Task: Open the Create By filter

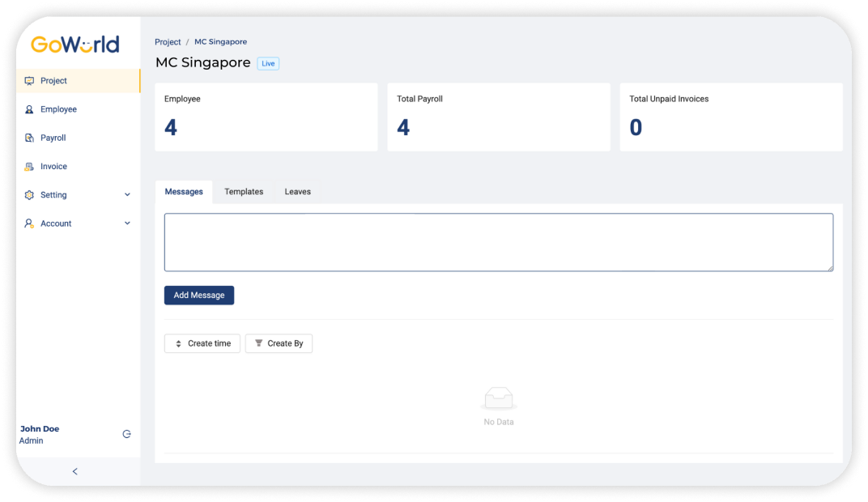Action: point(279,343)
